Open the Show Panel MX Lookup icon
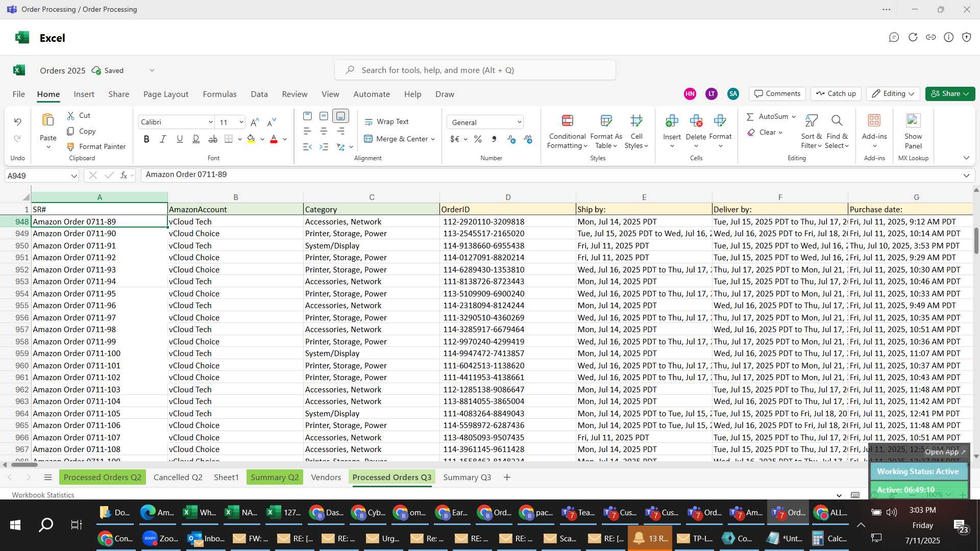980x551 pixels. pyautogui.click(x=913, y=121)
